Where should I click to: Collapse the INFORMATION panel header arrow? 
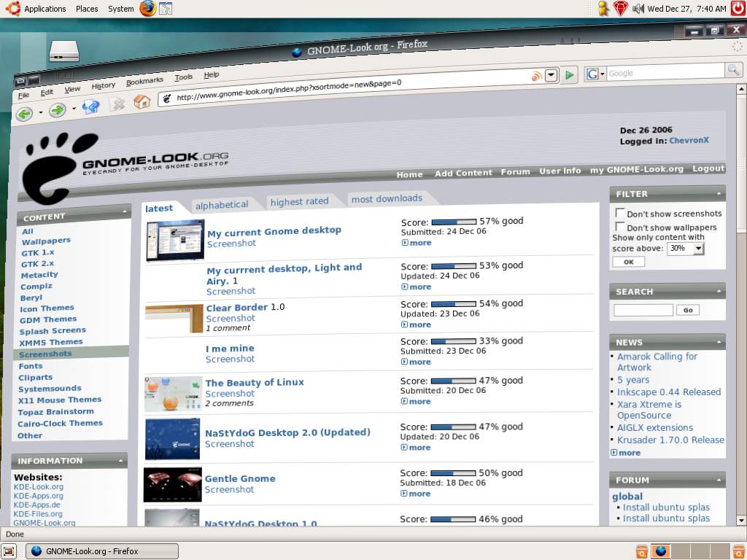tap(120, 460)
